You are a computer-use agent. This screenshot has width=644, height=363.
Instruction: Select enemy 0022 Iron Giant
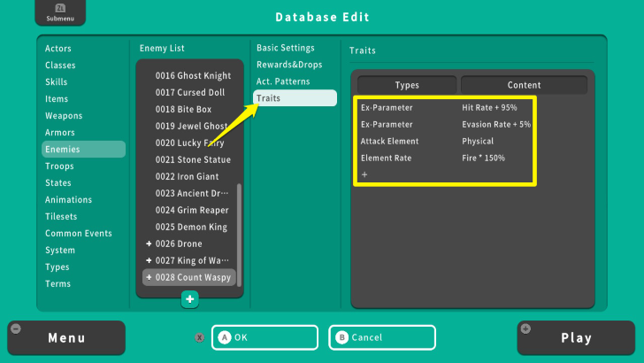pos(189,177)
